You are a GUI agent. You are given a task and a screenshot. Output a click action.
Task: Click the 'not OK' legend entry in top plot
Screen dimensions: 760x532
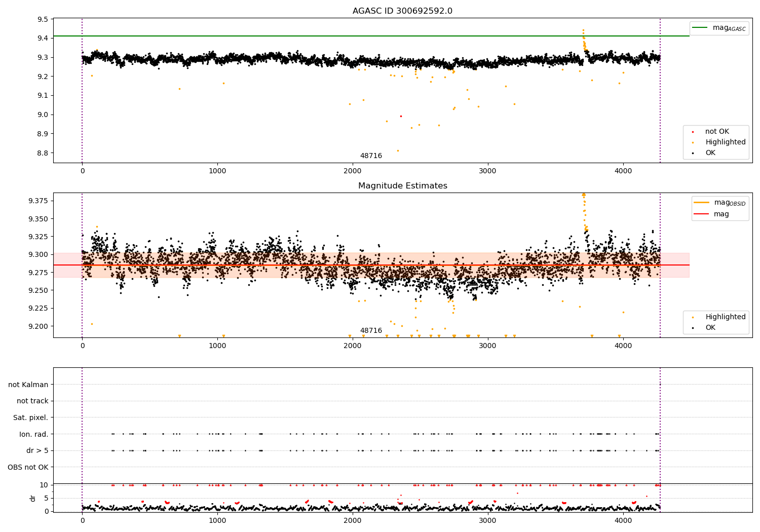coord(716,132)
